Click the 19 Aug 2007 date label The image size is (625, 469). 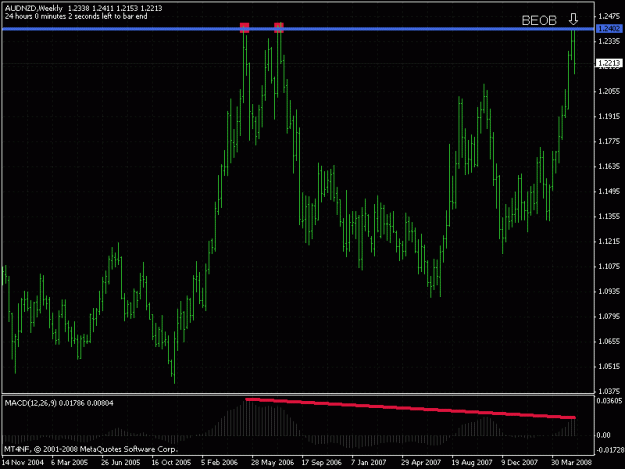pos(472,462)
